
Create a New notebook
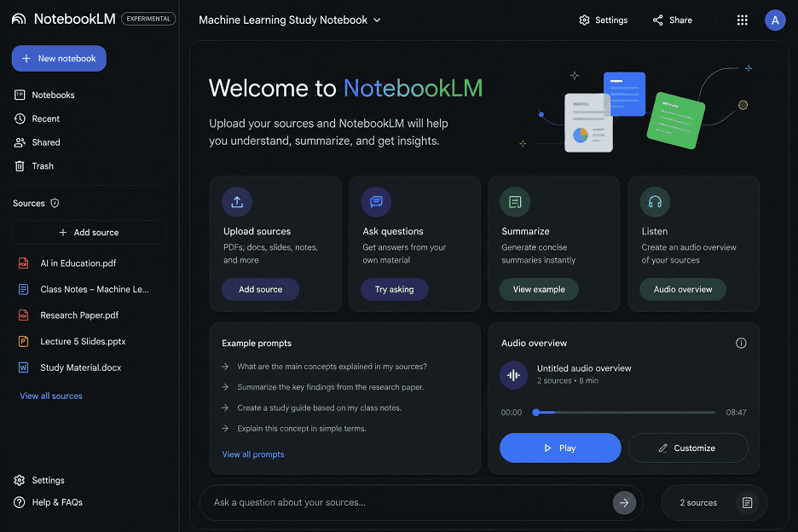coord(59,59)
